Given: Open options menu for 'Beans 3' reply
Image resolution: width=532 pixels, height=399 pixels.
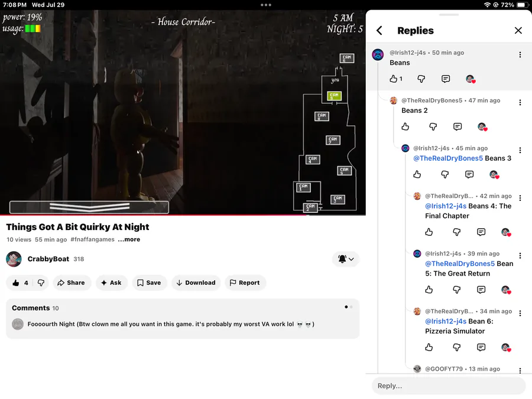Looking at the screenshot, I should pos(520,150).
